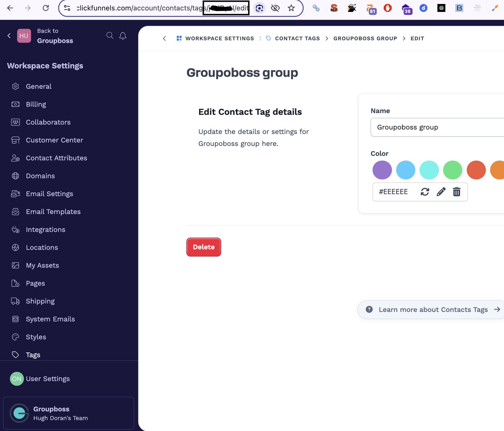This screenshot has width=504, height=431.
Task: Click the Groupboss team workspace switcher
Action: point(69,413)
